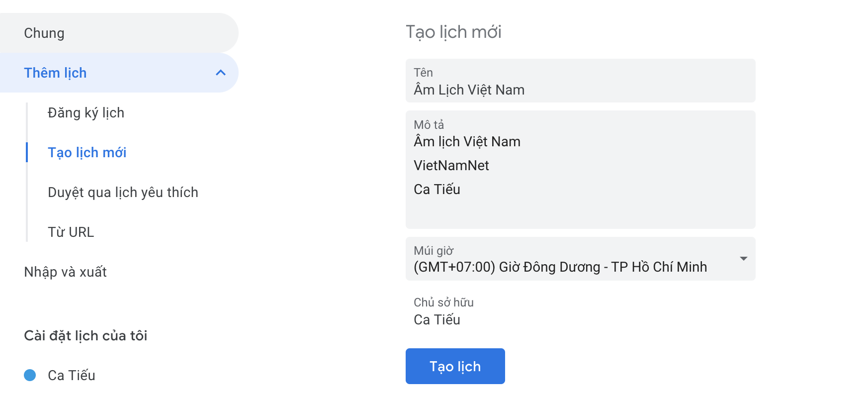Open Duyệt qua lịch yêu thích
868x404 pixels.
pyautogui.click(x=123, y=193)
